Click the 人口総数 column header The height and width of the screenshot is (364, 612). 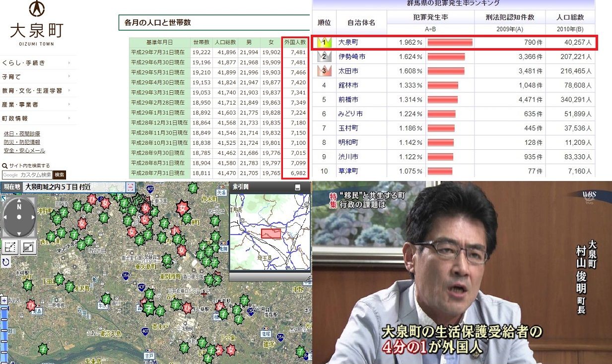226,43
